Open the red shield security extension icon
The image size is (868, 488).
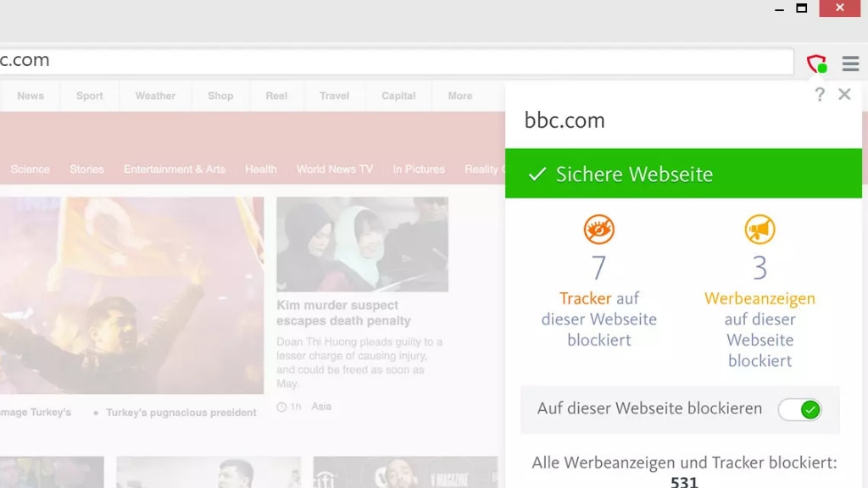click(x=816, y=64)
